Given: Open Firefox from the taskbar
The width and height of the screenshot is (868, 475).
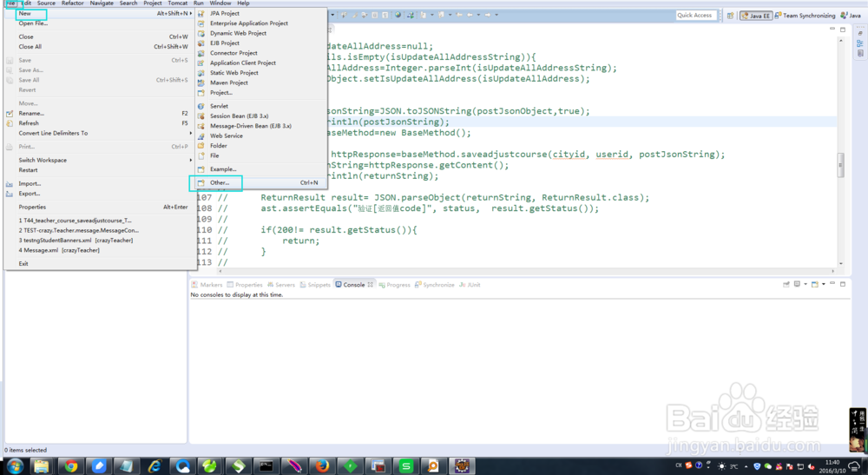Looking at the screenshot, I should pos(322,466).
